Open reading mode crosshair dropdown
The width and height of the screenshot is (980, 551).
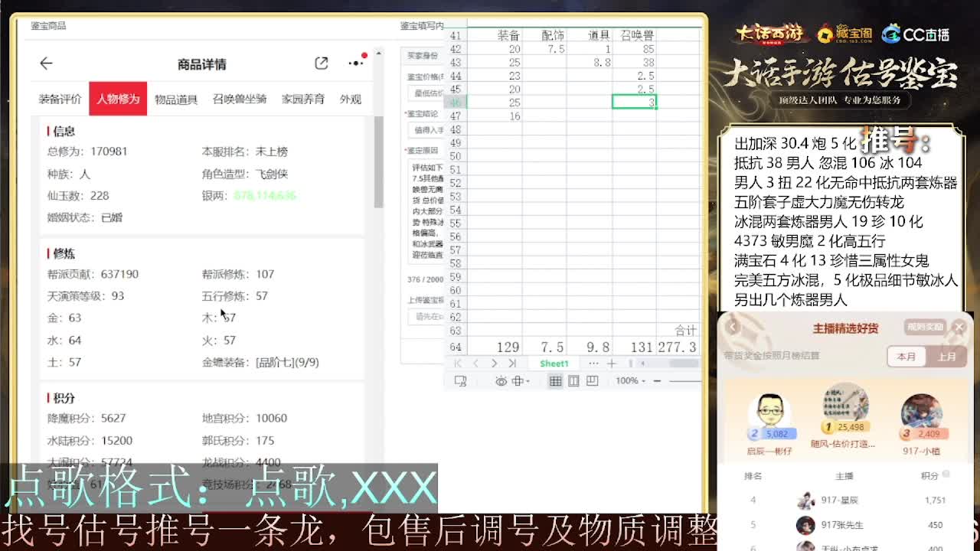tap(521, 381)
